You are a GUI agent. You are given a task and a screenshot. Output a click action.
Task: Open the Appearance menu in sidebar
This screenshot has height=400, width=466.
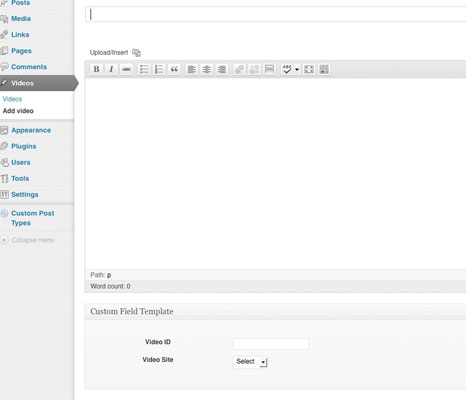point(31,130)
